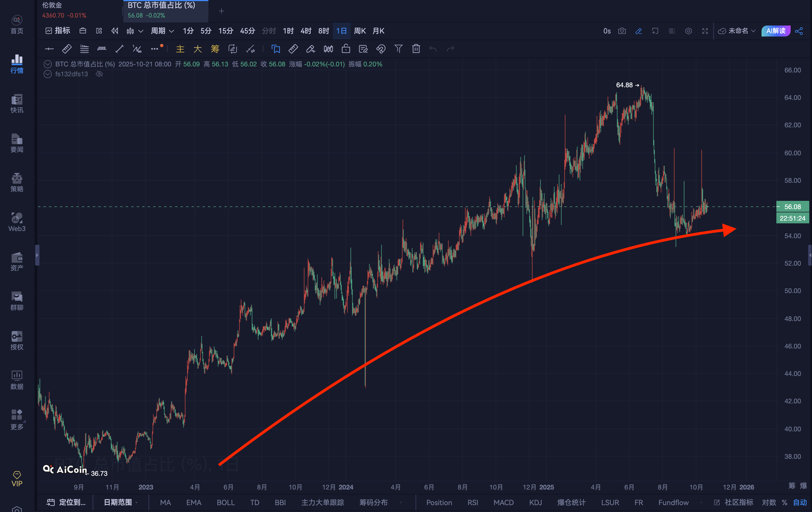Click the camera screenshot icon
This screenshot has width=812, height=512.
(x=622, y=31)
